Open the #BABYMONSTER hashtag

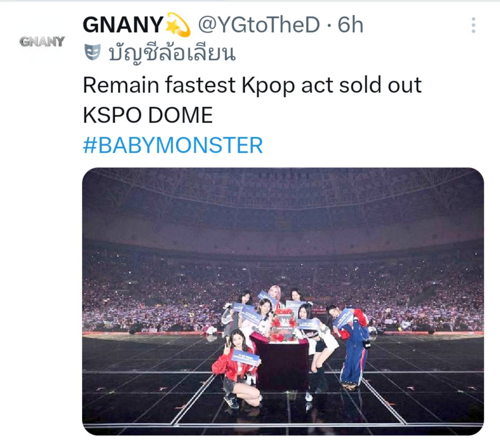173,145
